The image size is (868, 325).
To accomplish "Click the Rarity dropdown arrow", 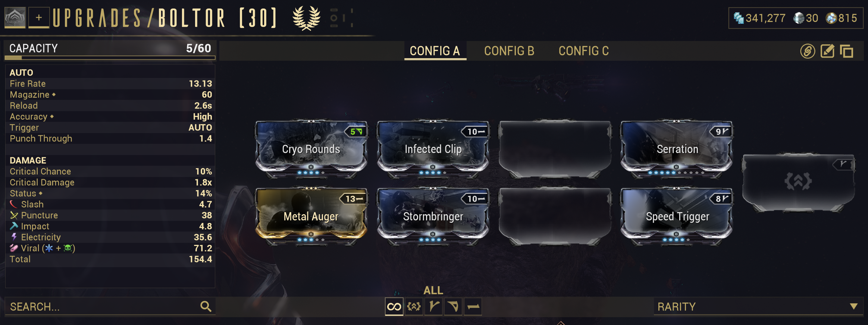I will click(x=853, y=306).
